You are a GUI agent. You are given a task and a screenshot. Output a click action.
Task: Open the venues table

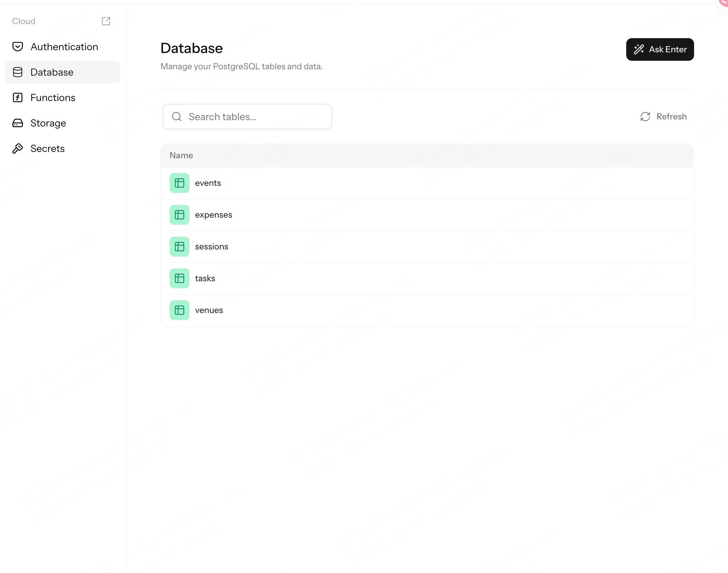tap(427, 310)
